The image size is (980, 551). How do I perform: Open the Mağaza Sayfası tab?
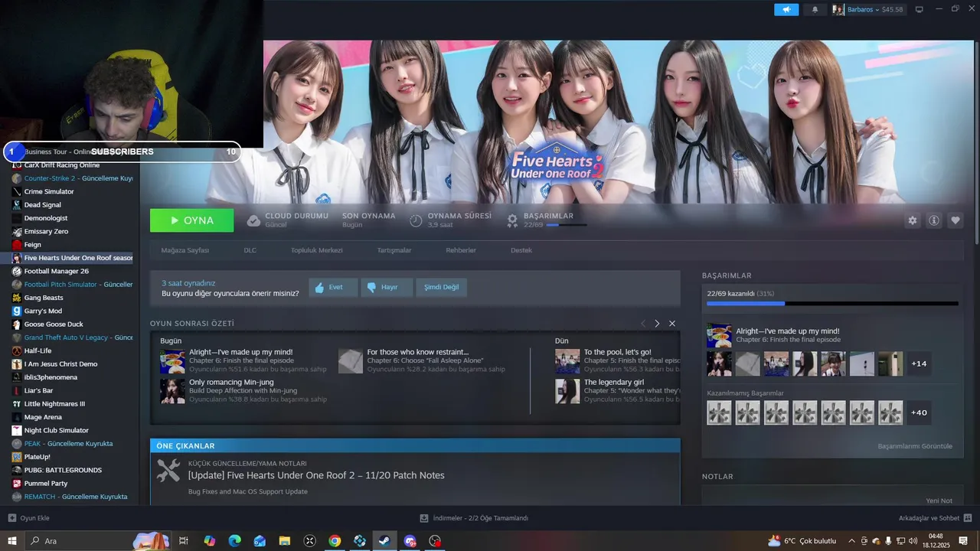(x=185, y=250)
